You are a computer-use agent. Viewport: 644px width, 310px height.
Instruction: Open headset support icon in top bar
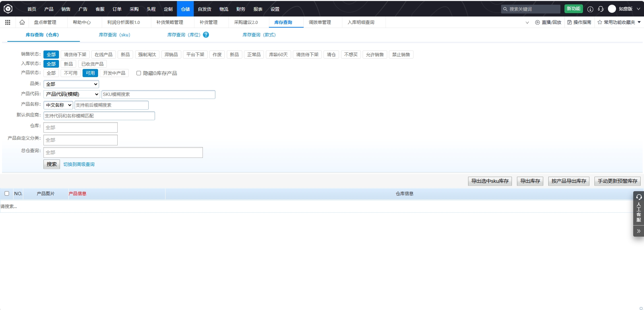pyautogui.click(x=601, y=9)
